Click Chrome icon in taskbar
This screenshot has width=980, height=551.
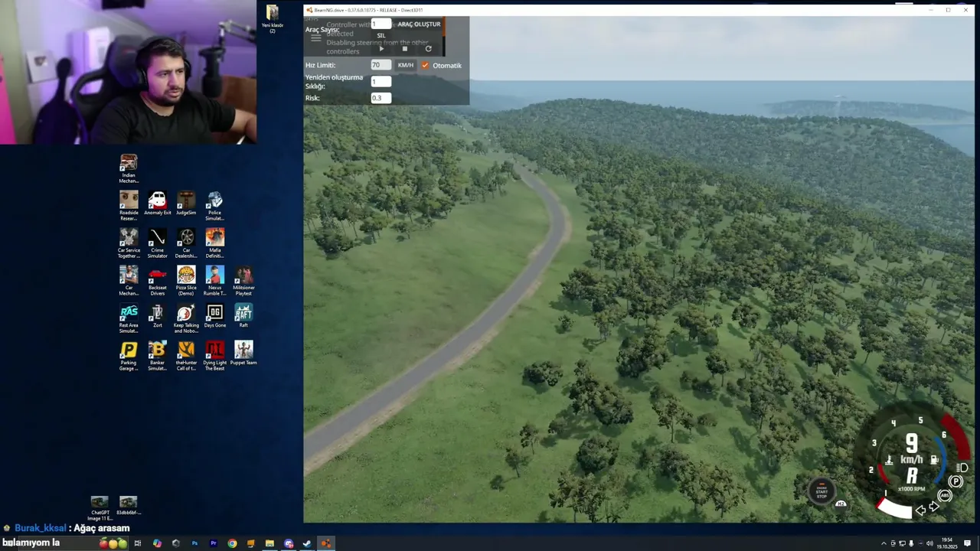(x=232, y=543)
